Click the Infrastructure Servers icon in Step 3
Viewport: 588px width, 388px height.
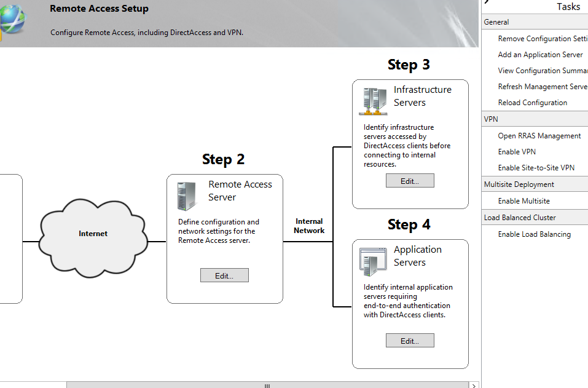click(373, 100)
